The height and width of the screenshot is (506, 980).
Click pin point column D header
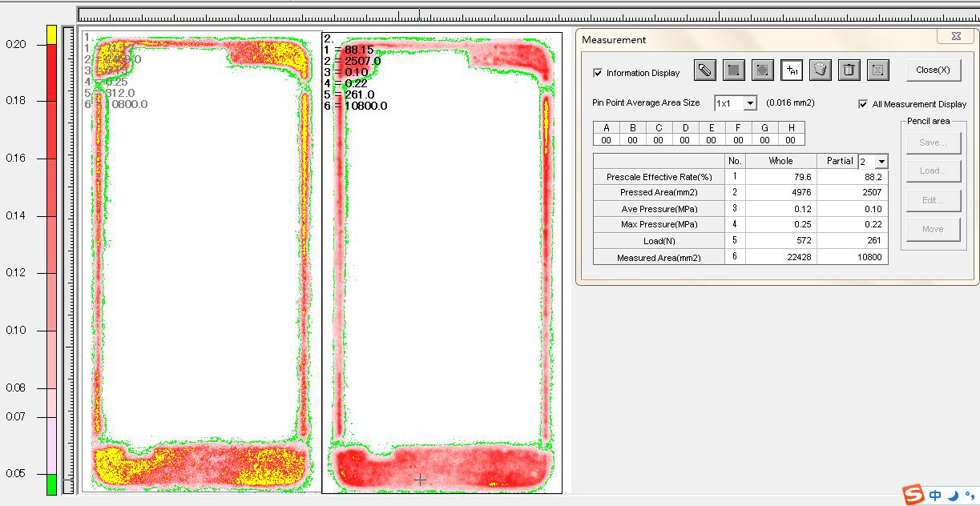point(685,128)
